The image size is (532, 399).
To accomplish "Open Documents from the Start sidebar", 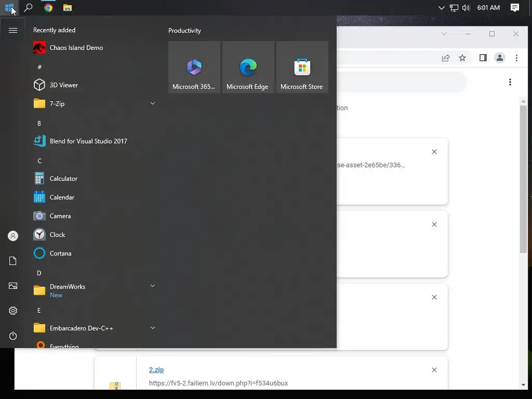I will click(x=13, y=261).
